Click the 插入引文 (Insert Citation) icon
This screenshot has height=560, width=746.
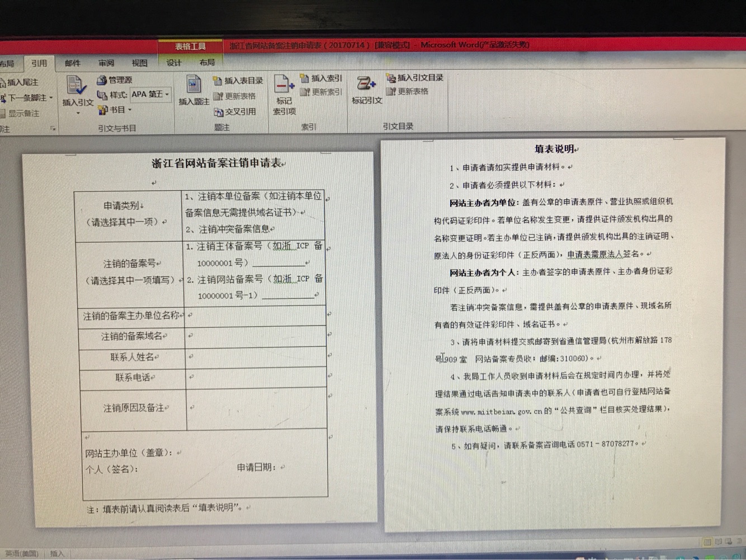coord(77,86)
